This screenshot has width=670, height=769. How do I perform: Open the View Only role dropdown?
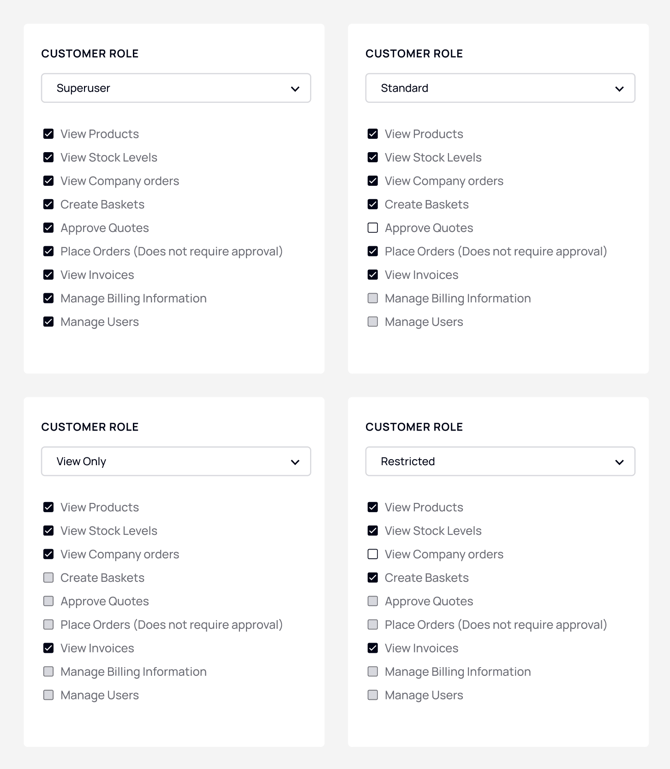pyautogui.click(x=176, y=461)
